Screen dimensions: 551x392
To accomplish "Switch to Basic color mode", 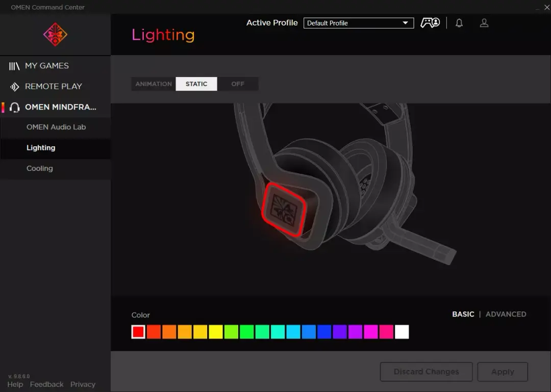I will [463, 315].
